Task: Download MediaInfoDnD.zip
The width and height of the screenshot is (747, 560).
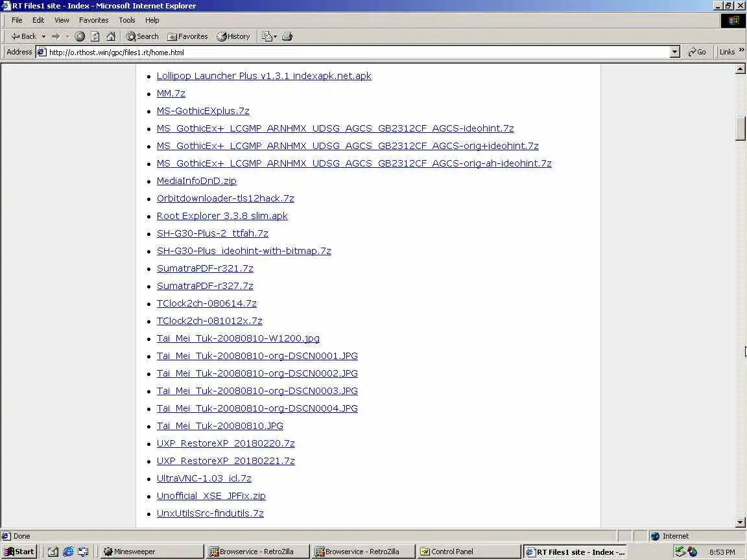Action: (x=196, y=181)
